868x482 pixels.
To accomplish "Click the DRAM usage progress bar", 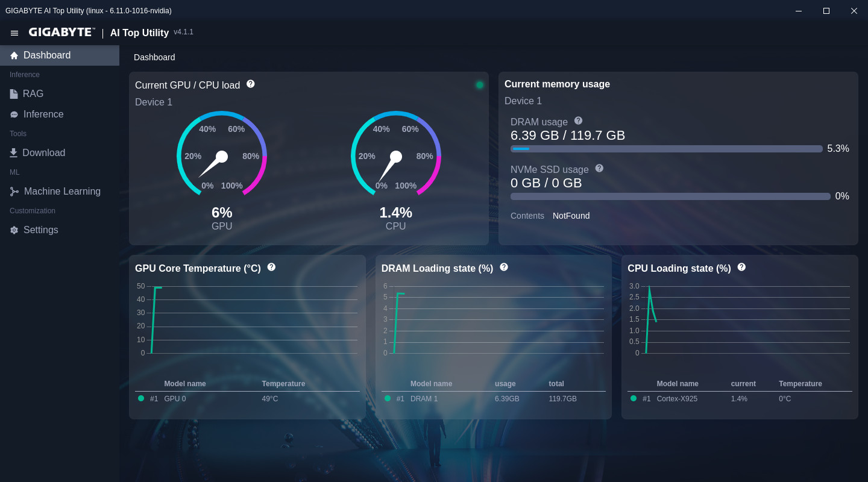I will pos(666,149).
